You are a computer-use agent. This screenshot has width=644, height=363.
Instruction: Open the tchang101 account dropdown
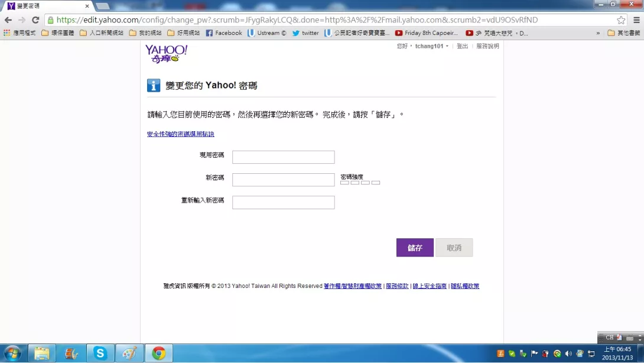point(432,46)
